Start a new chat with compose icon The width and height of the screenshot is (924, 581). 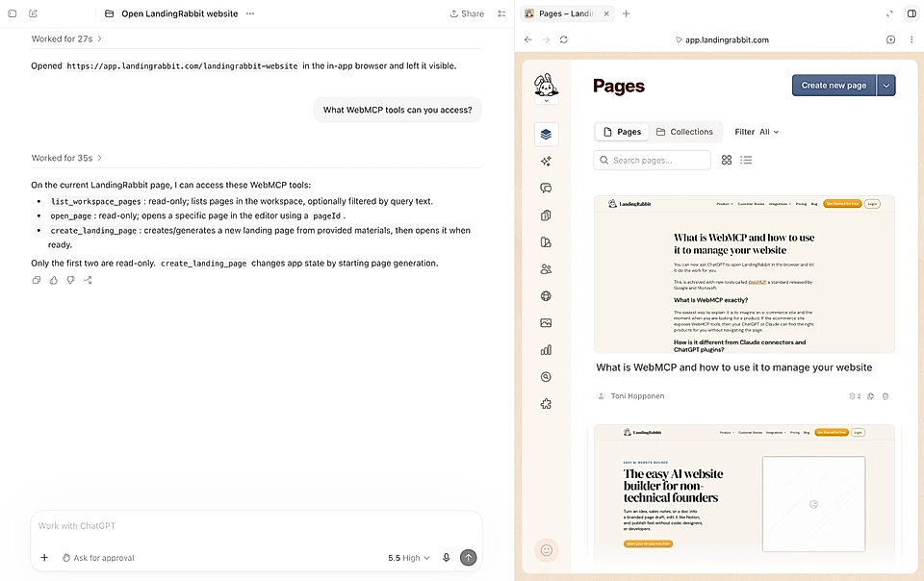(33, 13)
